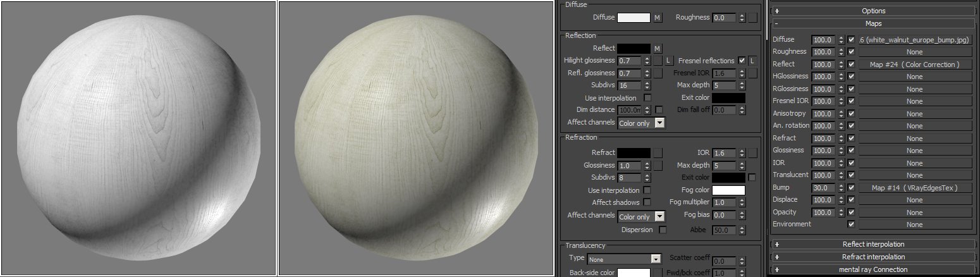The width and height of the screenshot is (980, 277).
Task: Toggle the L lock next to Hilight glossiness
Action: pos(667,61)
